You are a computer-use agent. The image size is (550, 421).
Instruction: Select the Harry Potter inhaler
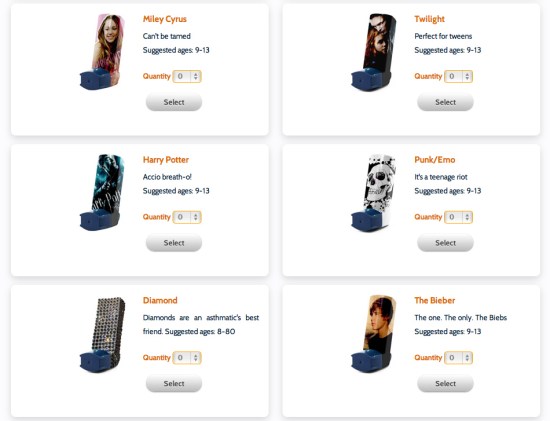click(x=174, y=243)
